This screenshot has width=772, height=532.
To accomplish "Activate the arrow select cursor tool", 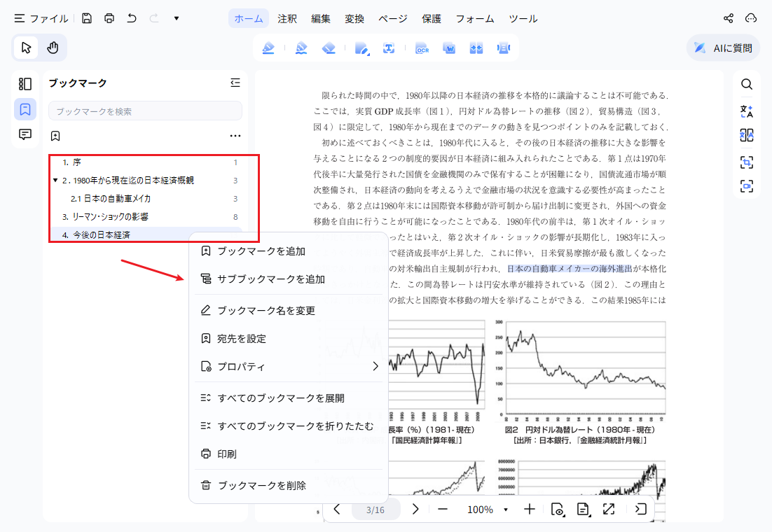I will pyautogui.click(x=26, y=48).
